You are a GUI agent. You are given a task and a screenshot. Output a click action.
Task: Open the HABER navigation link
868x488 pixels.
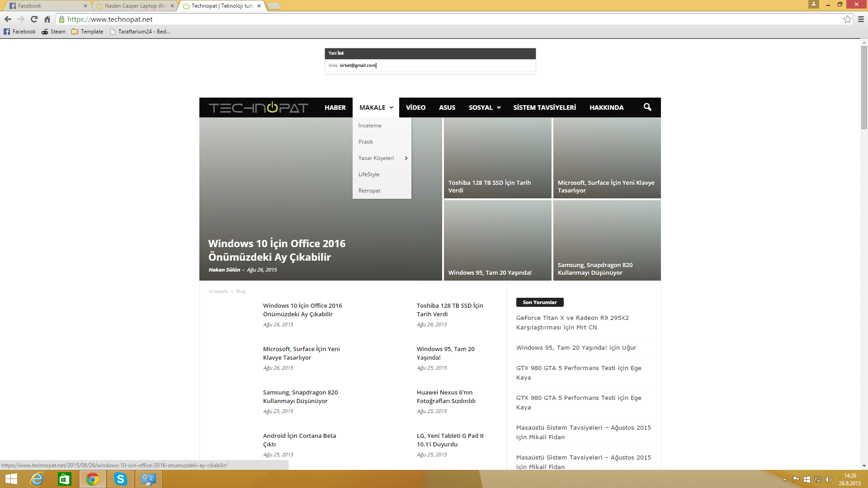tap(335, 108)
